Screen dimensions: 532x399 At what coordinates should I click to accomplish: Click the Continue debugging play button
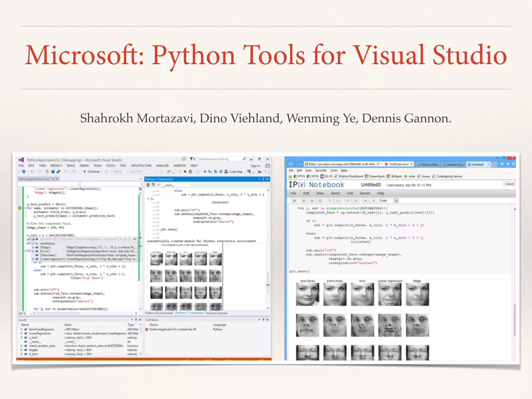tap(85, 171)
